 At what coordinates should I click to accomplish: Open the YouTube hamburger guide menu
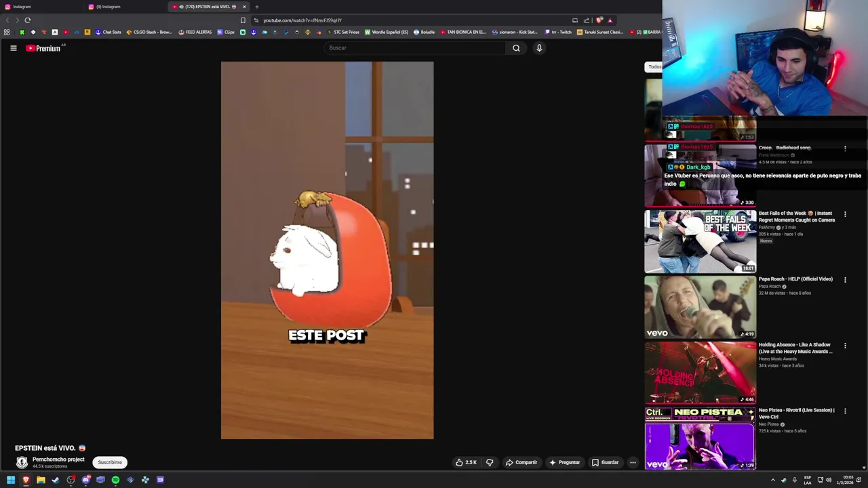[13, 48]
